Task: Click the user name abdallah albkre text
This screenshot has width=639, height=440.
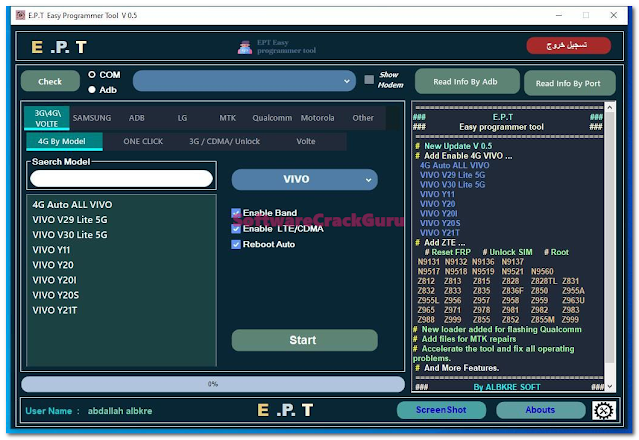Action: [120, 411]
